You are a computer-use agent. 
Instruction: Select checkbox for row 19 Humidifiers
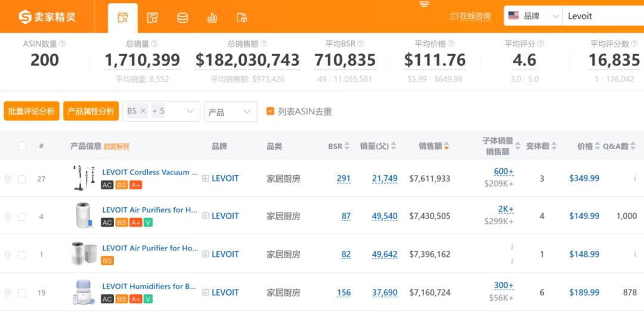[x=22, y=293]
